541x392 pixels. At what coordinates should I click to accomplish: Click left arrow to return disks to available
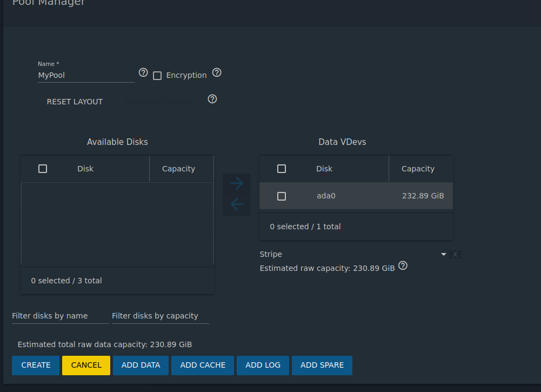coord(237,204)
